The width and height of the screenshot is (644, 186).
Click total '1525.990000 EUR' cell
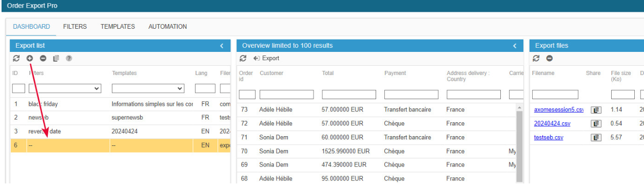(x=346, y=151)
